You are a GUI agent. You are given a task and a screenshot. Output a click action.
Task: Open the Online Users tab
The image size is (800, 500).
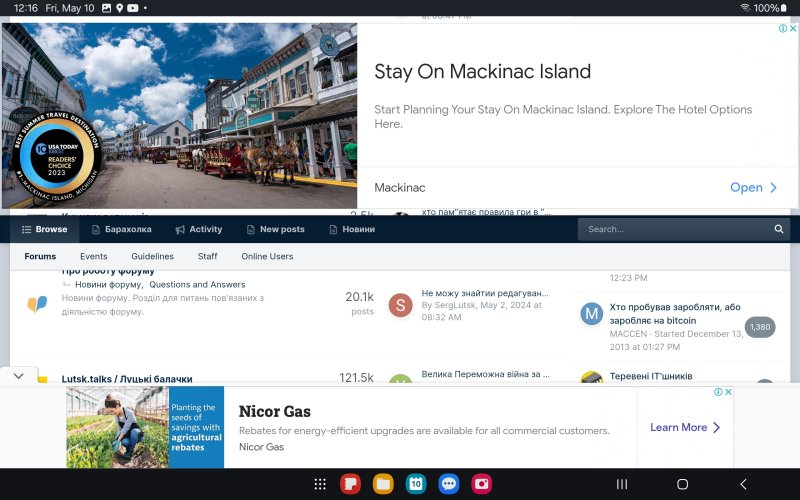coord(267,257)
